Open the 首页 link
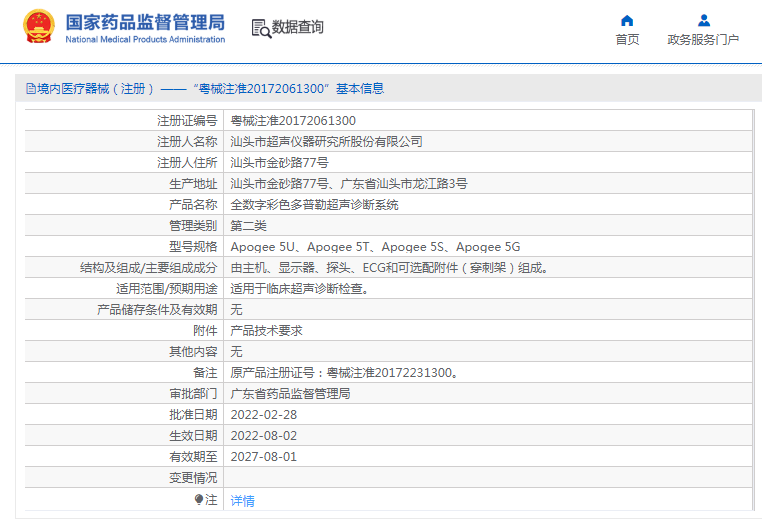Image resolution: width=762 pixels, height=521 pixels. pos(627,40)
